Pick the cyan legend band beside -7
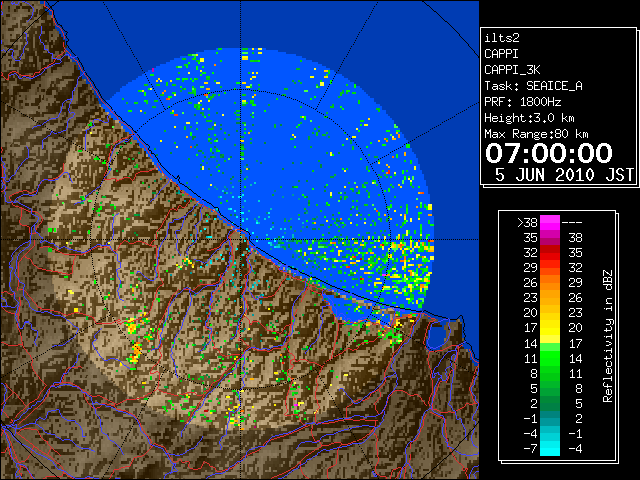Screen dimensions: 640x480 coord(550,448)
